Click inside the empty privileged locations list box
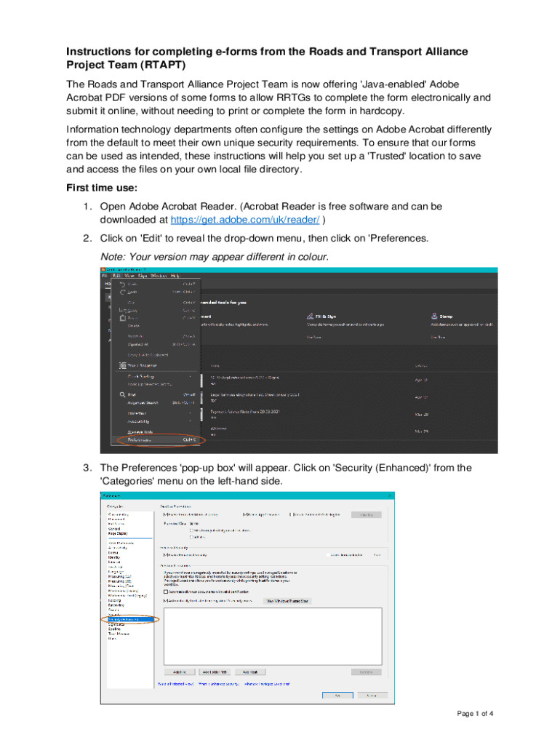560x745 pixels. [x=273, y=634]
